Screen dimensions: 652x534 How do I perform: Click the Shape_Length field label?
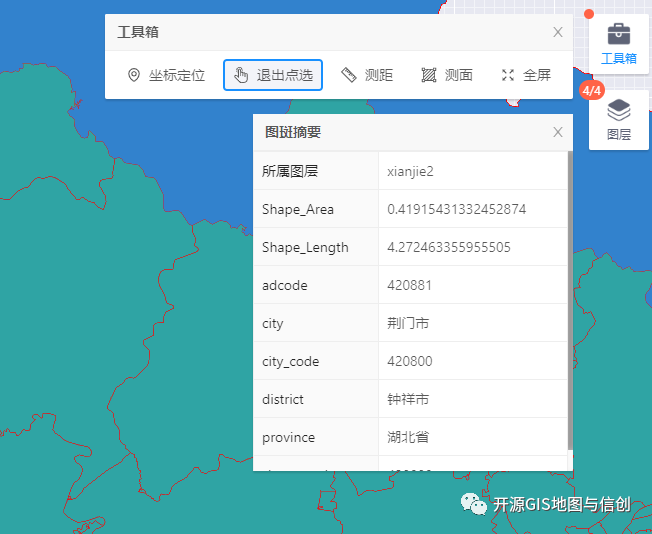[305, 248]
